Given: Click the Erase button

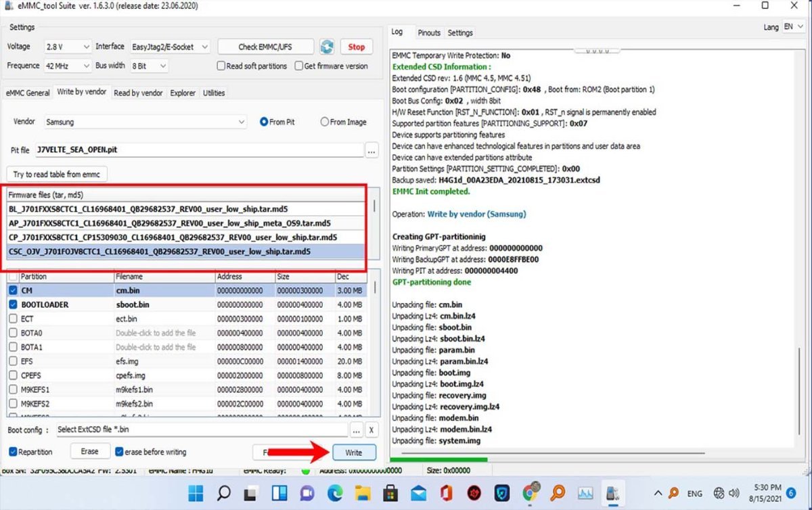Looking at the screenshot, I should (89, 451).
